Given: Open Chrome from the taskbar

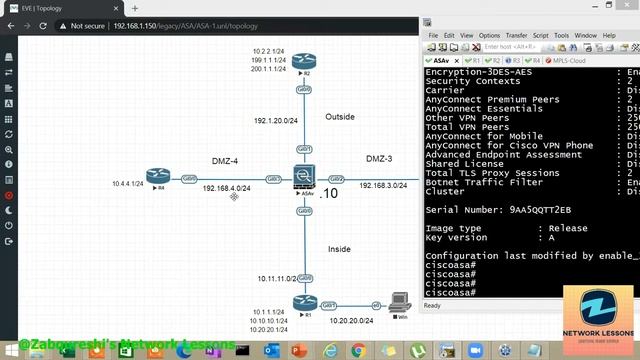Looking at the screenshot, I should [359, 351].
